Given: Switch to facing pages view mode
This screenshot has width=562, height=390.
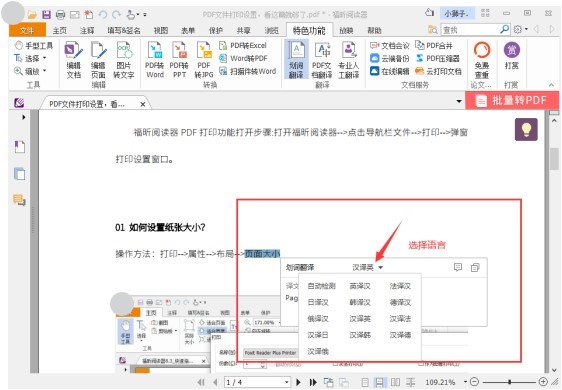Looking at the screenshot, I should tap(395, 382).
